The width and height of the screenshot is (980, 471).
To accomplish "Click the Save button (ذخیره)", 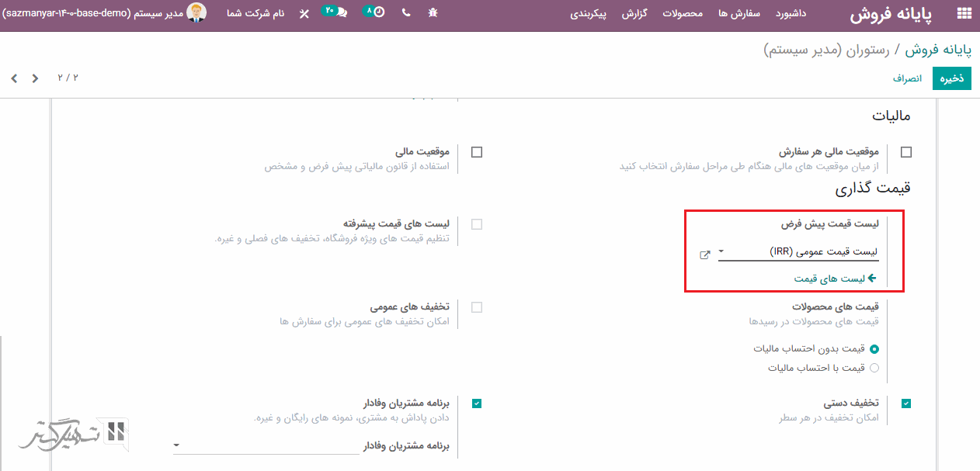I will 951,78.
